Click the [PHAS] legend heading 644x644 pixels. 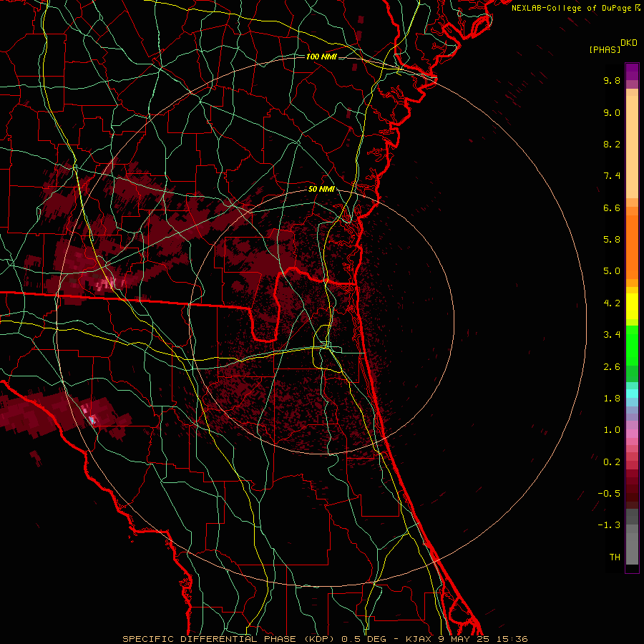[x=605, y=50]
